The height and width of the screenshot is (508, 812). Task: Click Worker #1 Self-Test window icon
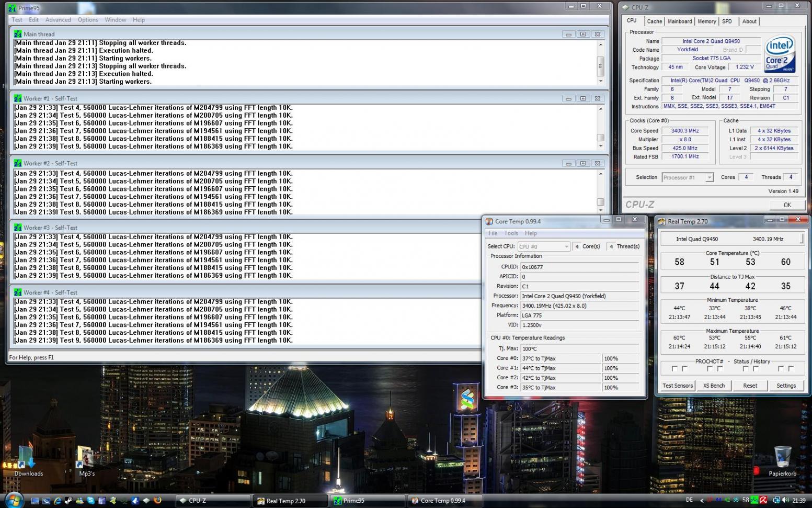(18, 98)
